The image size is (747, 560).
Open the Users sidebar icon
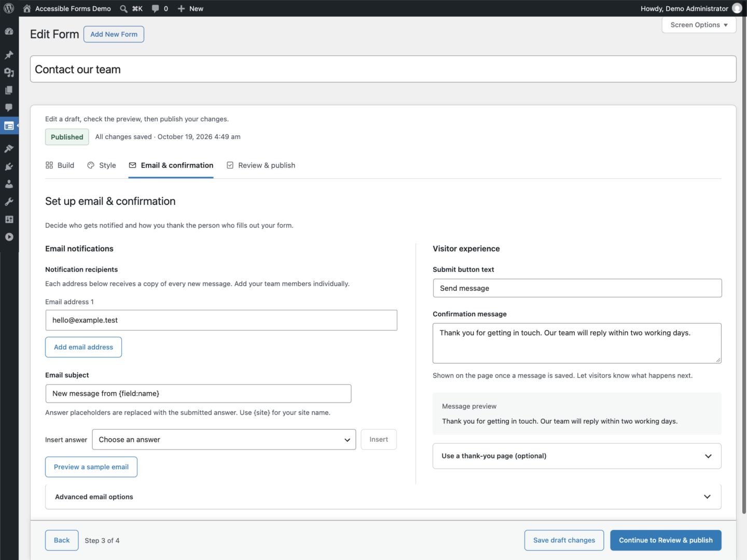point(9,184)
